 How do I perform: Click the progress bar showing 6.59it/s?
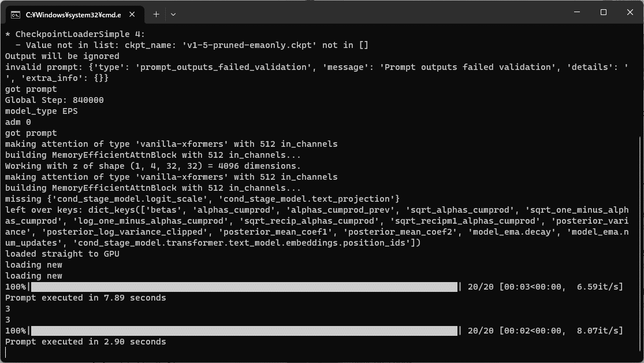coord(244,287)
